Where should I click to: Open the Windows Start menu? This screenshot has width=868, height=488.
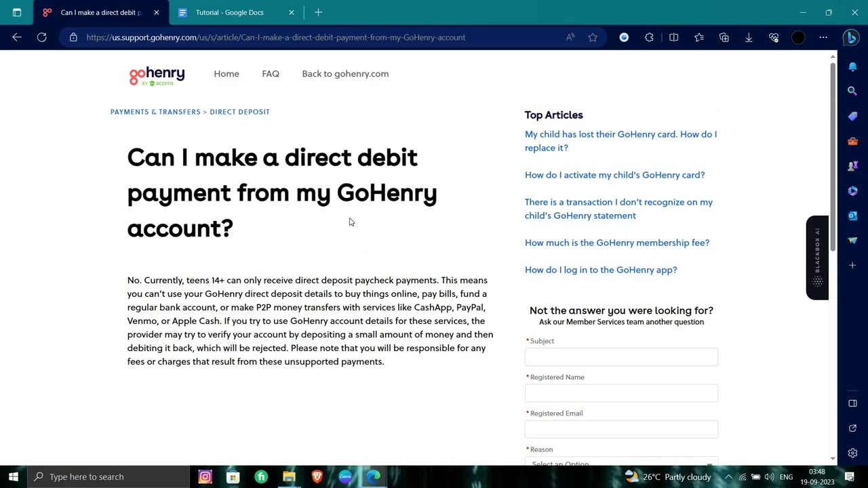(14, 476)
